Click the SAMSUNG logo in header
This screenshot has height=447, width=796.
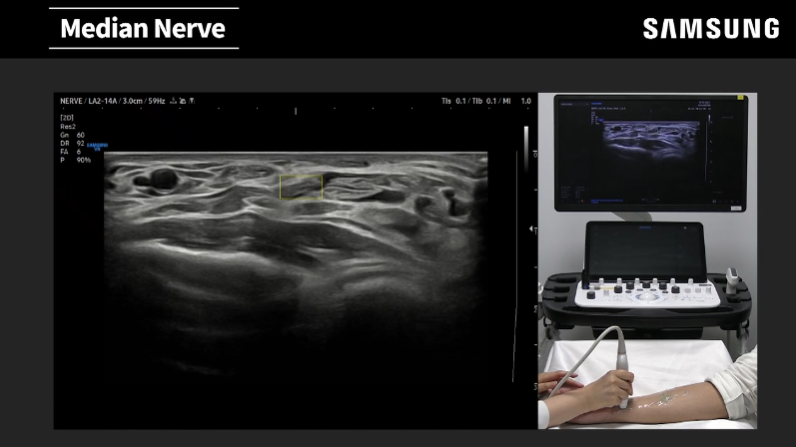(x=711, y=28)
